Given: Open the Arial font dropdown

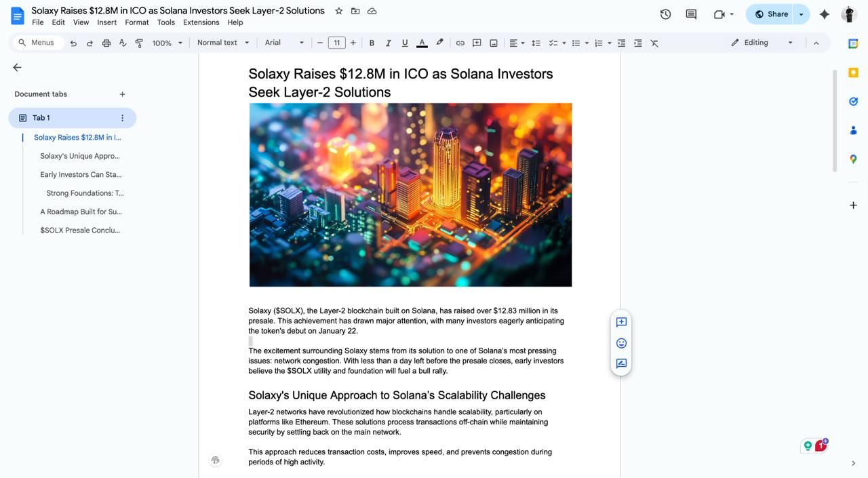Looking at the screenshot, I should [x=284, y=43].
